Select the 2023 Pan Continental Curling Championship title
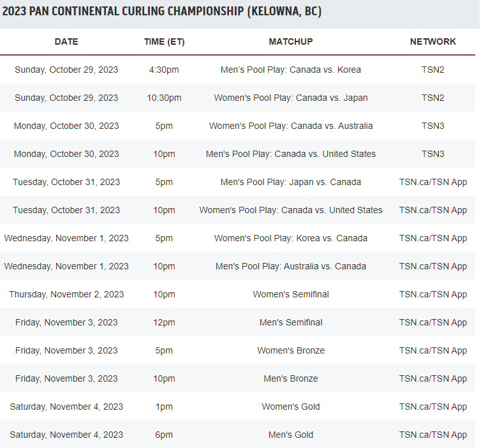486x448 pixels. click(162, 11)
